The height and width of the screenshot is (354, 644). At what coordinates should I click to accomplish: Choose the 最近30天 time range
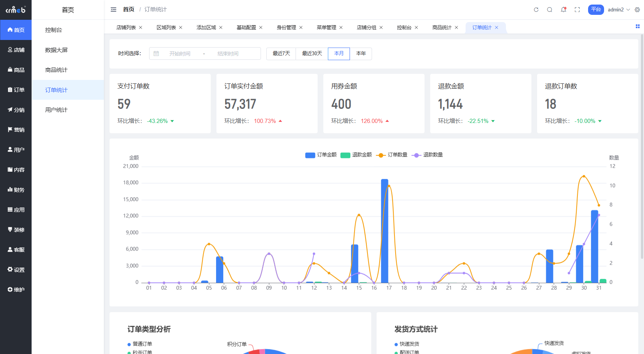tap(312, 54)
